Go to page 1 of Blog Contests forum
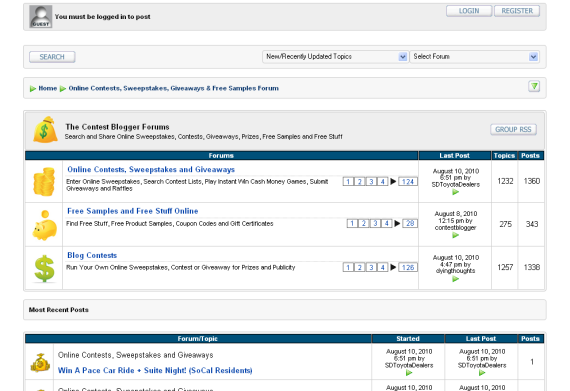Screen dimensions: 570x391 tap(348, 267)
